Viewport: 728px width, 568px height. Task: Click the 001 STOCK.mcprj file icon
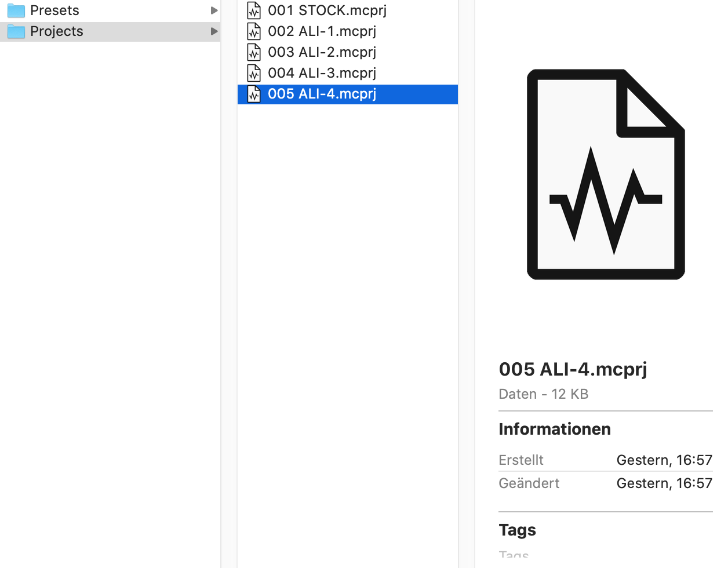point(254,10)
